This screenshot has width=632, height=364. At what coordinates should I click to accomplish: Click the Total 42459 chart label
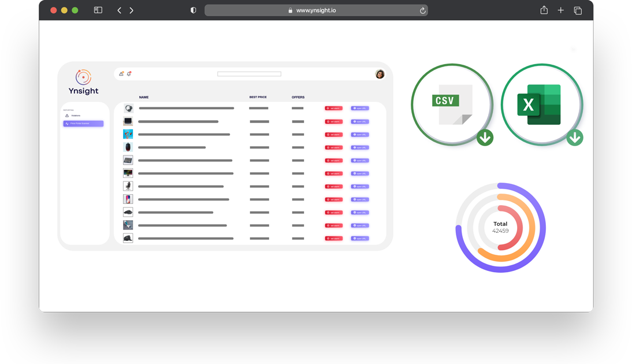(501, 227)
